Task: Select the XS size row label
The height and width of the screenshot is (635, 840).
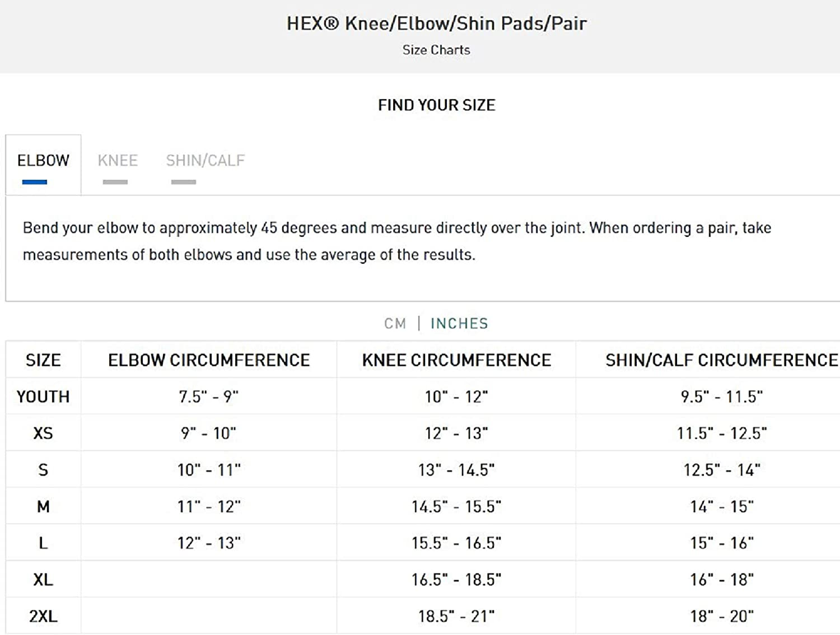Action: pos(43,433)
